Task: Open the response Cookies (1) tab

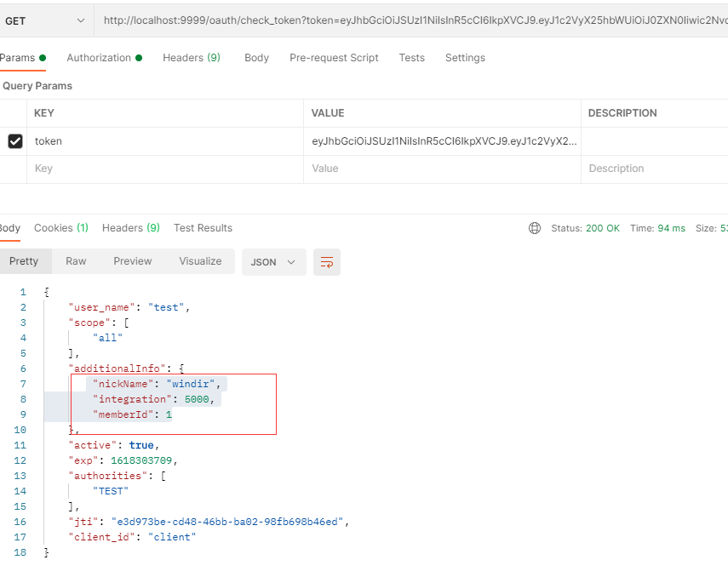Action: click(x=60, y=228)
